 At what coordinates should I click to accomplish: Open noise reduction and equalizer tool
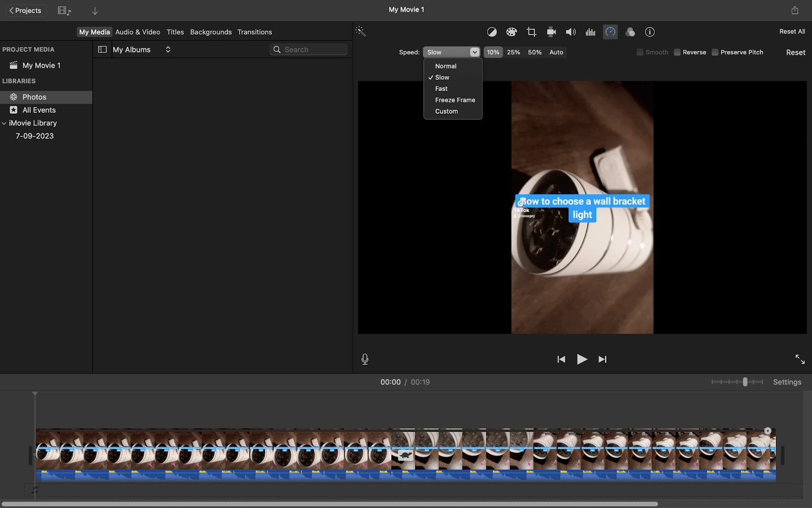coord(591,32)
